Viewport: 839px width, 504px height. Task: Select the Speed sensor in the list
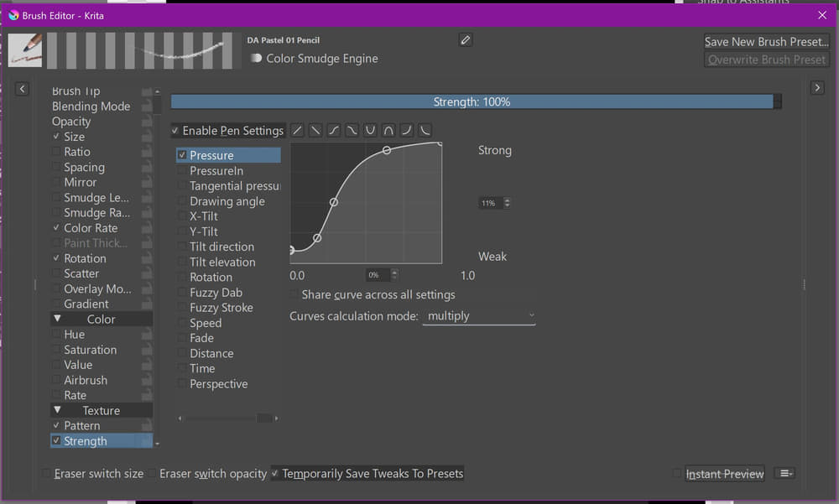tap(206, 323)
